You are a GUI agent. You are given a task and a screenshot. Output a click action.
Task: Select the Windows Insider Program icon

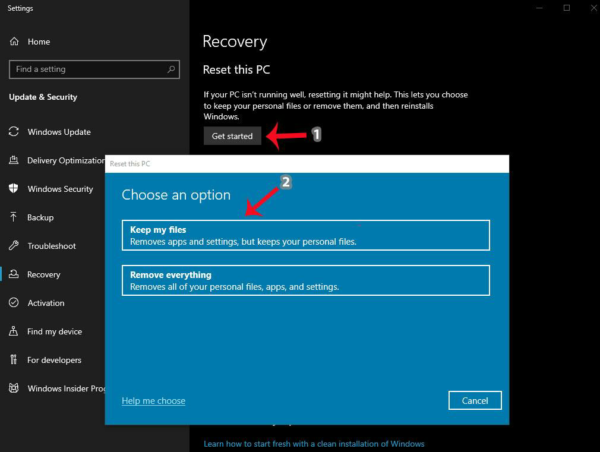(15, 388)
